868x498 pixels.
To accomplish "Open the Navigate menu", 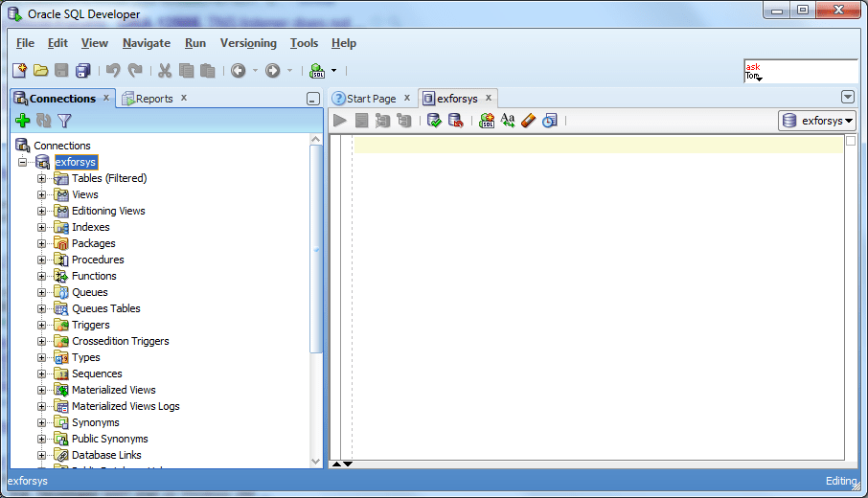I will pyautogui.click(x=147, y=43).
